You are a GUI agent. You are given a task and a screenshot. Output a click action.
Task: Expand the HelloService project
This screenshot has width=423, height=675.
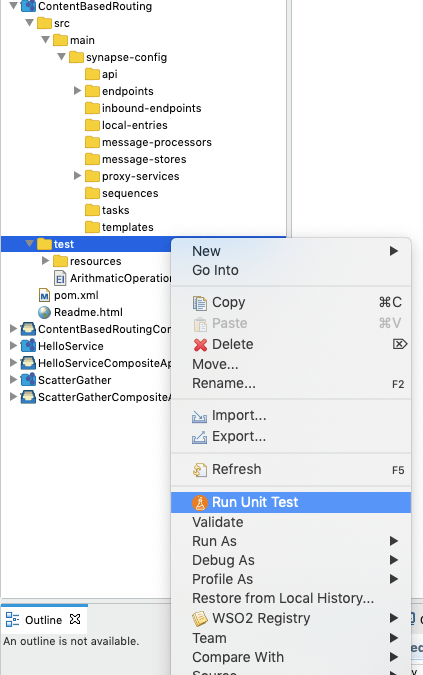(x=13, y=346)
